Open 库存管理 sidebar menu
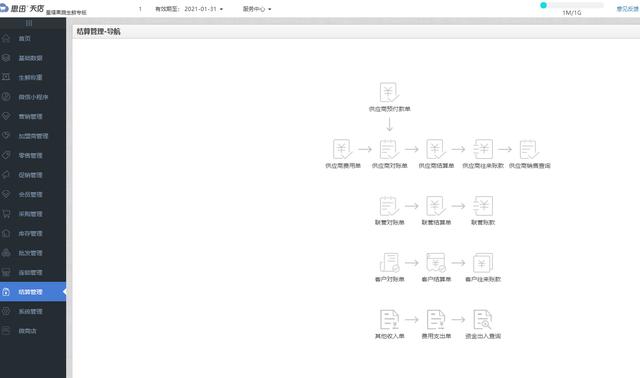Screen dimensions: 640x378 coord(33,233)
